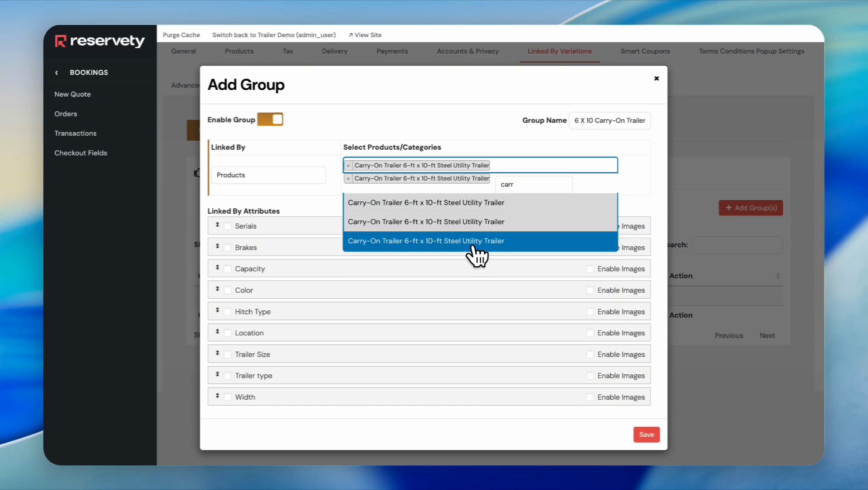Toggle the Enable Group switch
Viewport: 868px width, 490px height.
tap(270, 119)
